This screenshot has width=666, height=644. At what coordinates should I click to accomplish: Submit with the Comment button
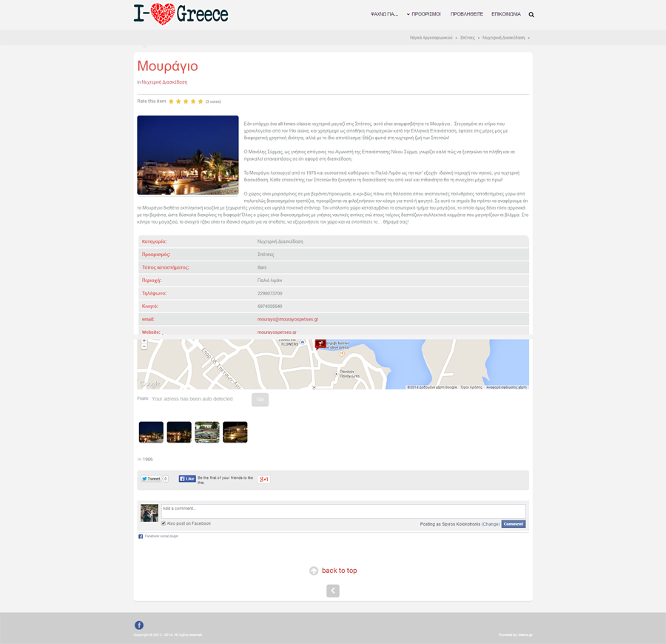(x=514, y=524)
